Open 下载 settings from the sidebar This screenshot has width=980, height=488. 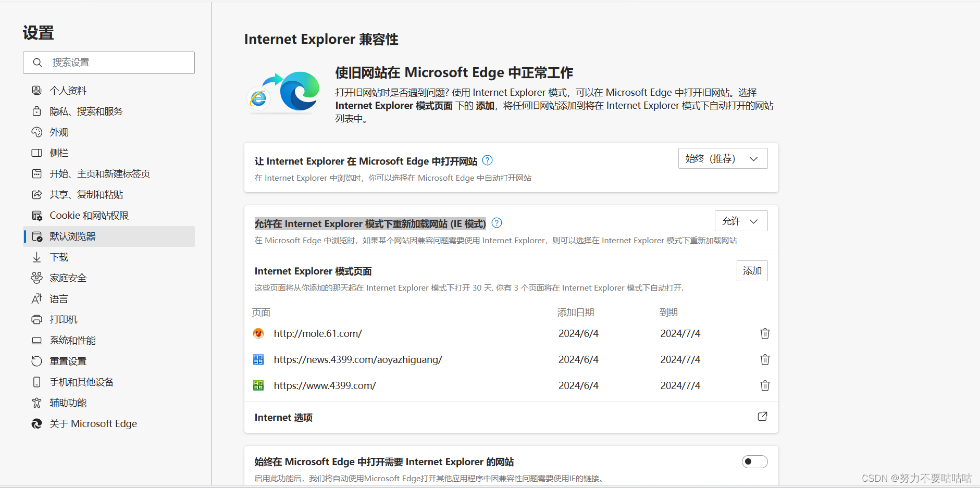[x=59, y=257]
